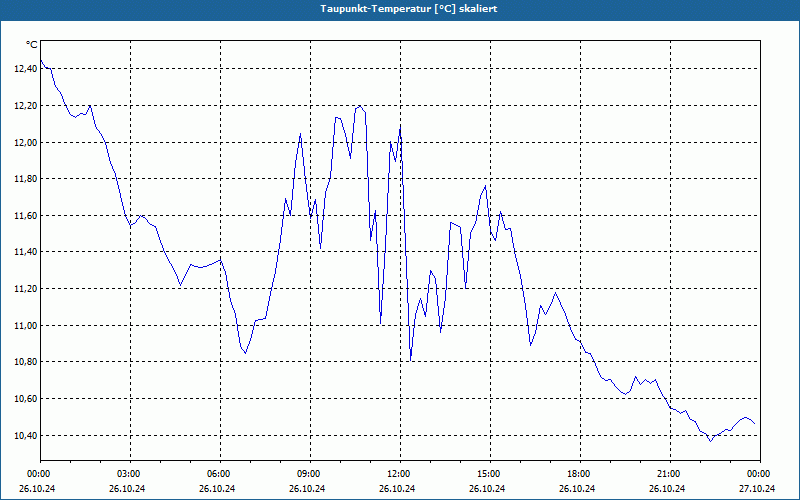This screenshot has height=500, width=800.
Task: Click the 12,00 y-axis label
Action: click(26, 142)
